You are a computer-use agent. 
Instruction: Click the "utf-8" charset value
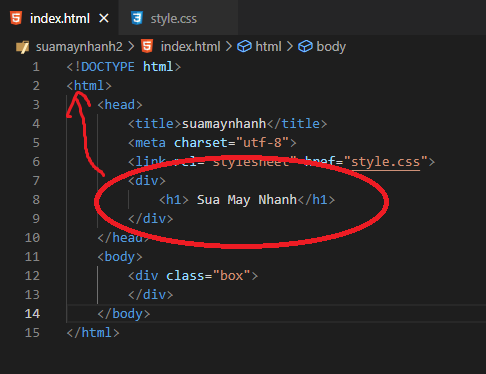tap(262, 143)
